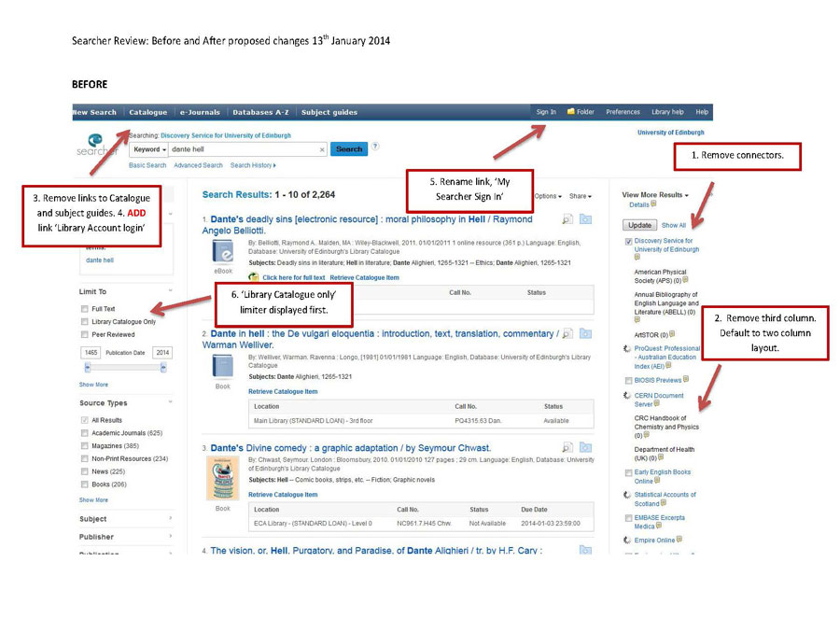Open Databases A-Z
Image resolution: width=840 pixels, height=632 pixels.
[x=260, y=112]
